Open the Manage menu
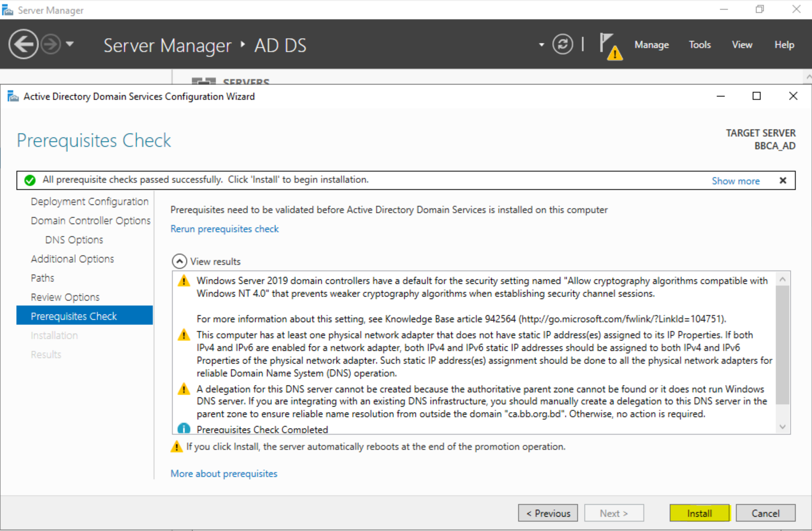This screenshot has height=531, width=812. coord(652,45)
